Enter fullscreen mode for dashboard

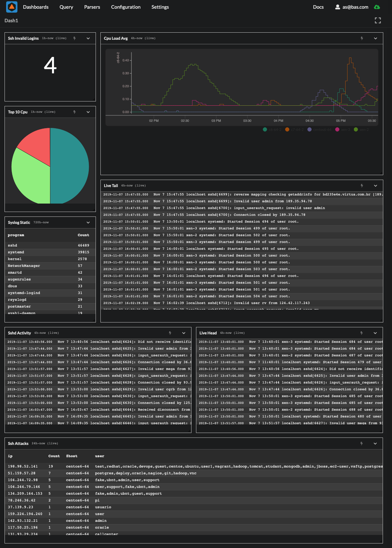coord(378,21)
